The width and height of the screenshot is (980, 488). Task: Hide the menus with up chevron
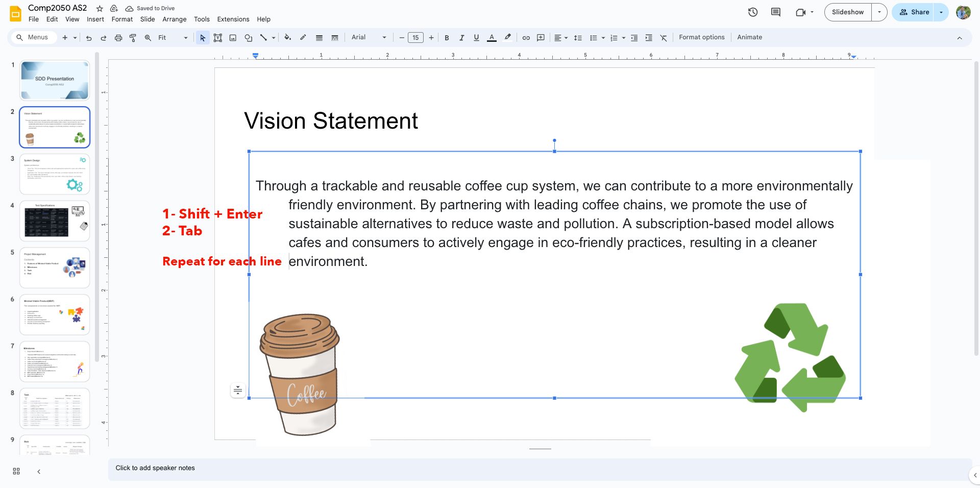(x=960, y=38)
